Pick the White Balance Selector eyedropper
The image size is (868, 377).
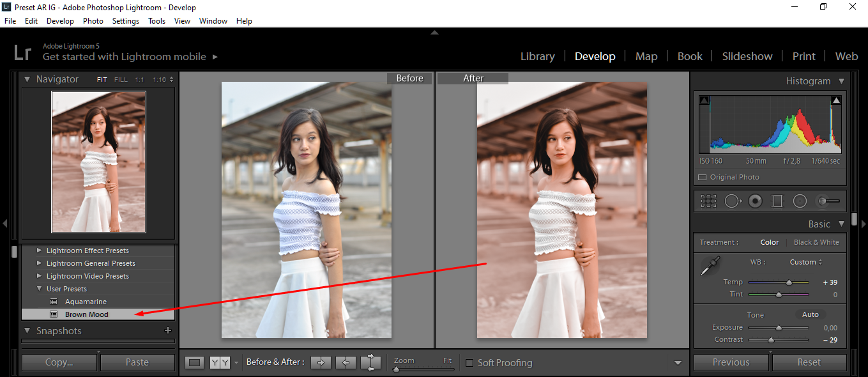click(x=710, y=266)
